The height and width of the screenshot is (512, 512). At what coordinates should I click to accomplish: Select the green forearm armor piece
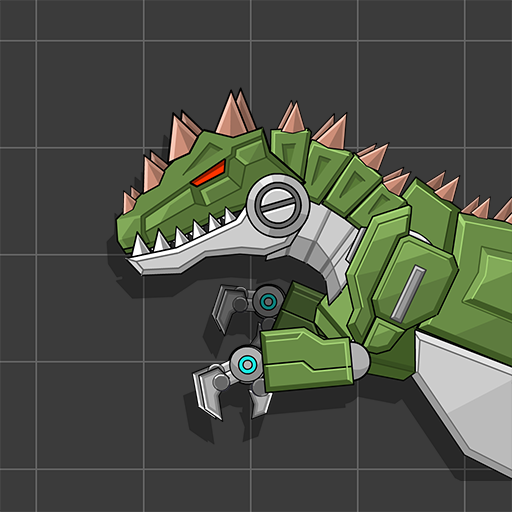(x=306, y=359)
